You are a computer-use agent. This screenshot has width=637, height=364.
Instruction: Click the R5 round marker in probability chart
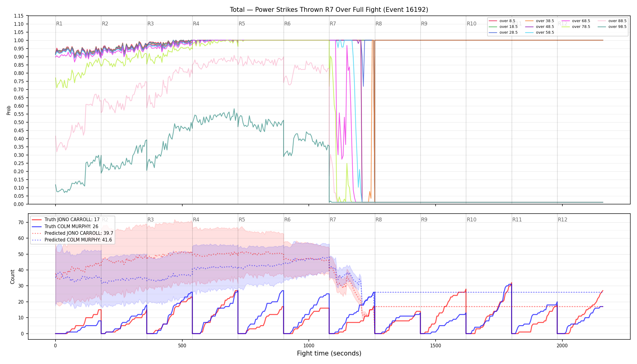coord(242,24)
